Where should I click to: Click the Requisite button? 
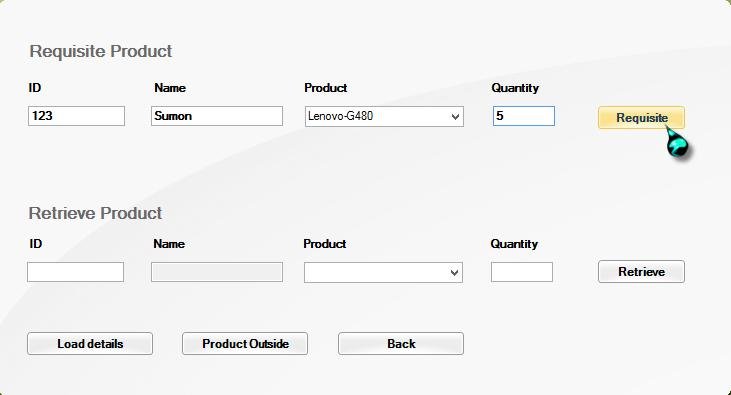click(x=641, y=118)
